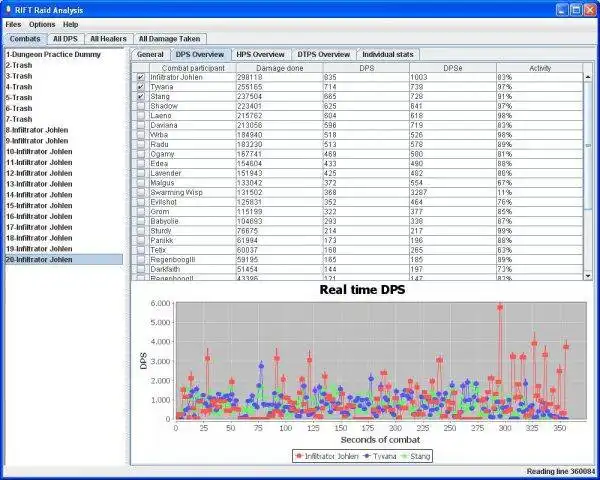Open the General sub-tab
The image size is (600, 480).
point(150,54)
